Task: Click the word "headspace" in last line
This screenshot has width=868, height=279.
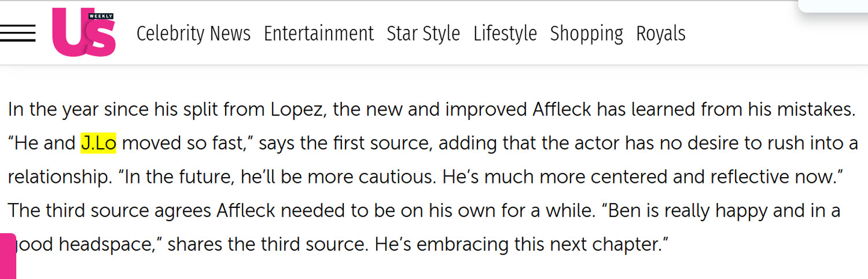Action: pos(105,244)
